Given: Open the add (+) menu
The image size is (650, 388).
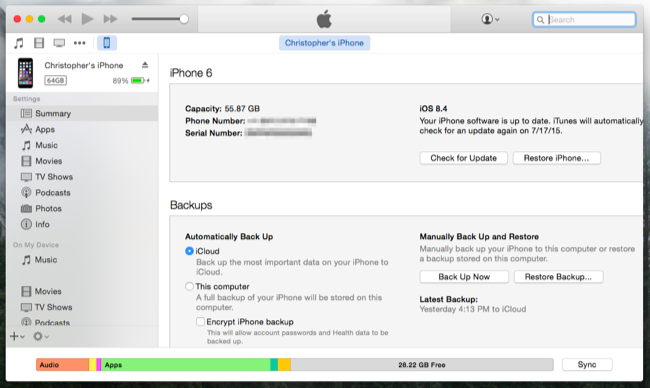Looking at the screenshot, I should click(17, 337).
